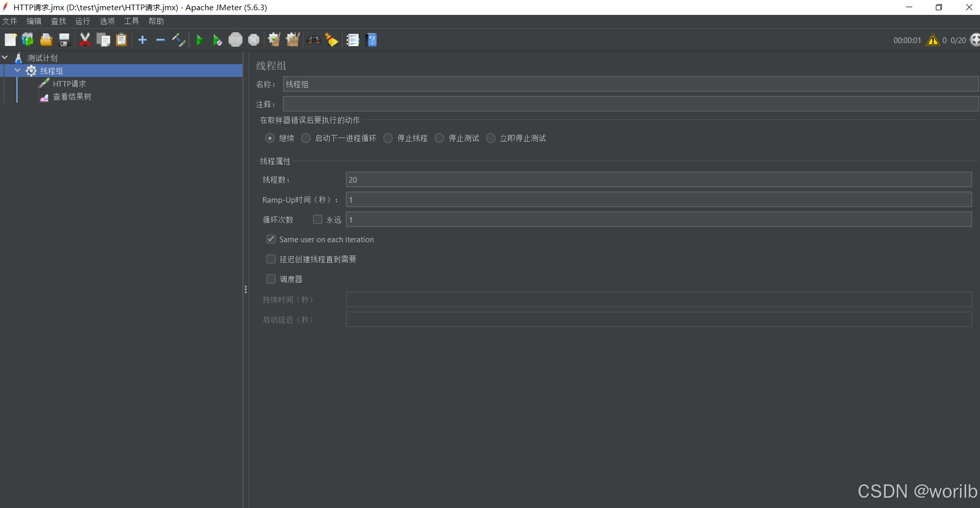Toggle enable/disable element icon

click(x=178, y=40)
